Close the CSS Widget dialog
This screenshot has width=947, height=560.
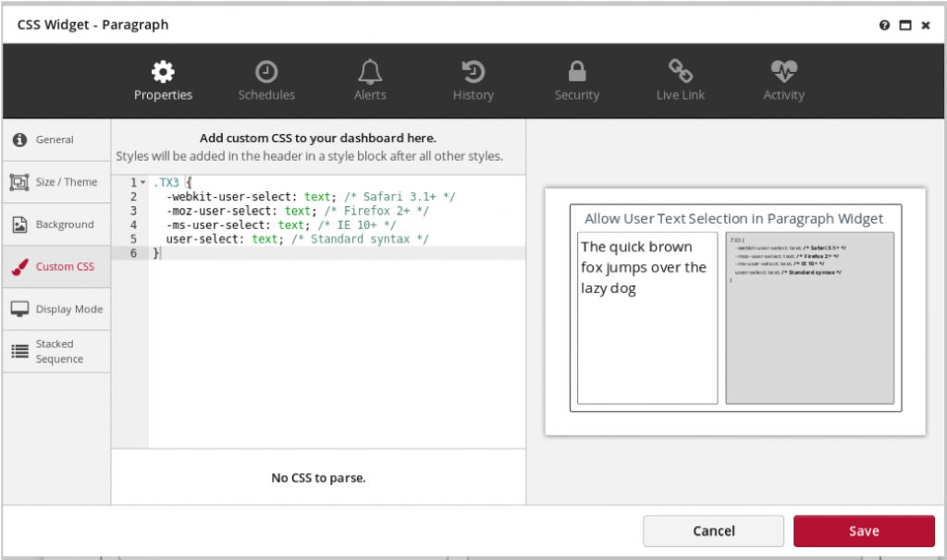(x=925, y=25)
